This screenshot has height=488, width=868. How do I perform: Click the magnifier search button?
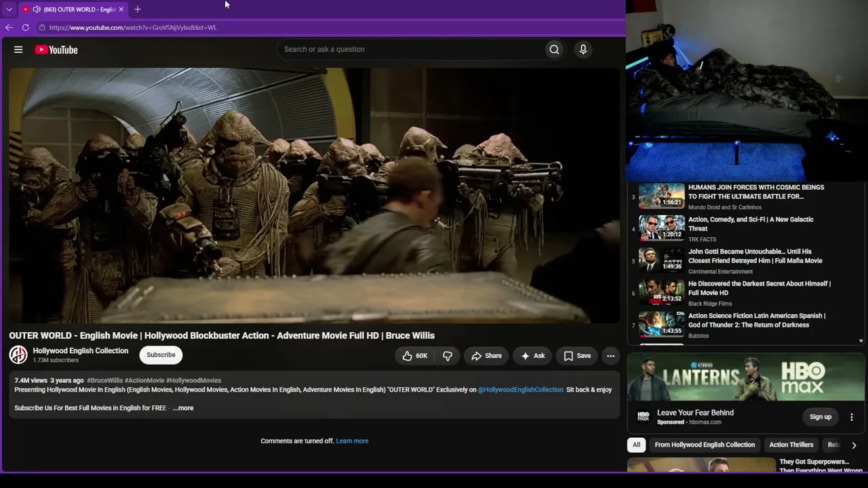coord(554,49)
